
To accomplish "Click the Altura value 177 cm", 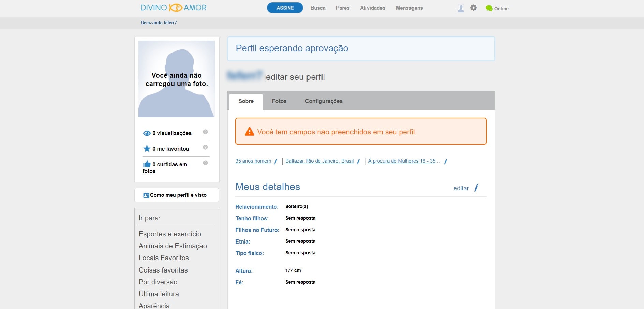I will tap(293, 270).
